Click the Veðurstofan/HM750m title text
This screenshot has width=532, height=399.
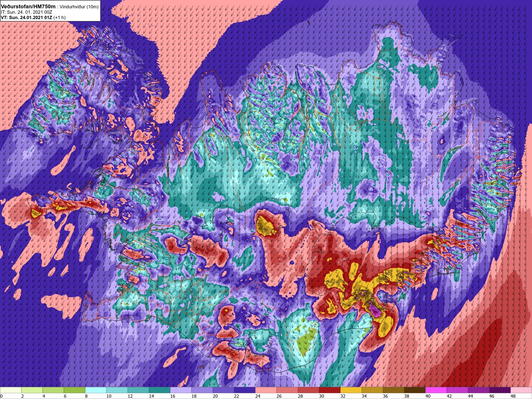tap(28, 6)
